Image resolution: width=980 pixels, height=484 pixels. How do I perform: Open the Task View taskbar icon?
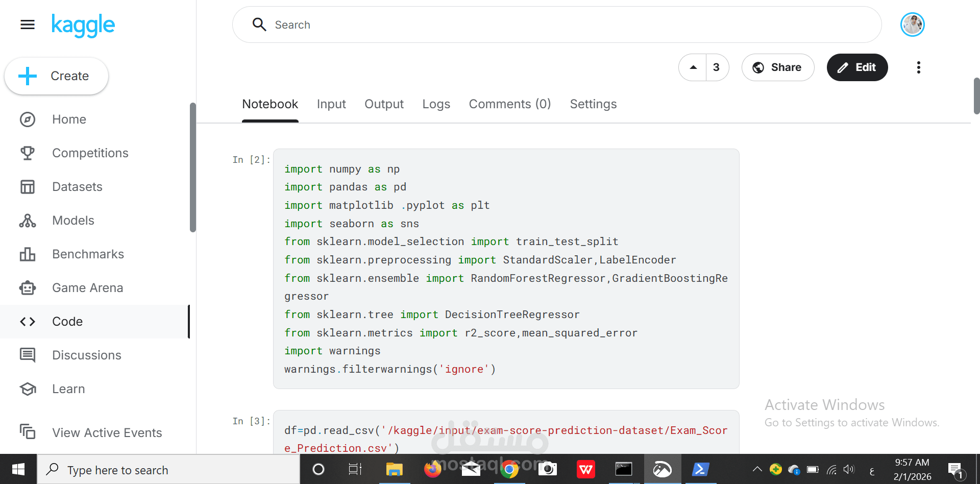(x=355, y=469)
